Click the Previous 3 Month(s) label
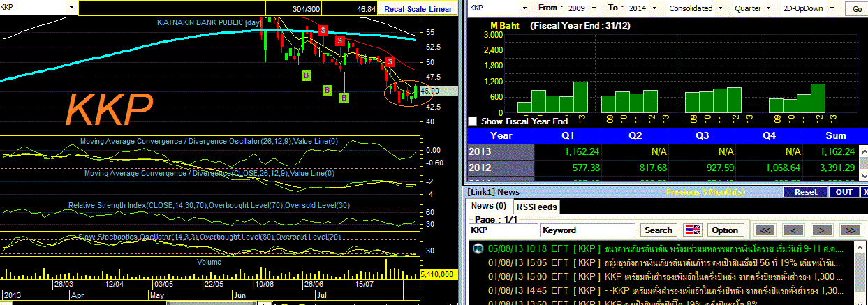Viewport: 868px width, 305px height. (706, 192)
